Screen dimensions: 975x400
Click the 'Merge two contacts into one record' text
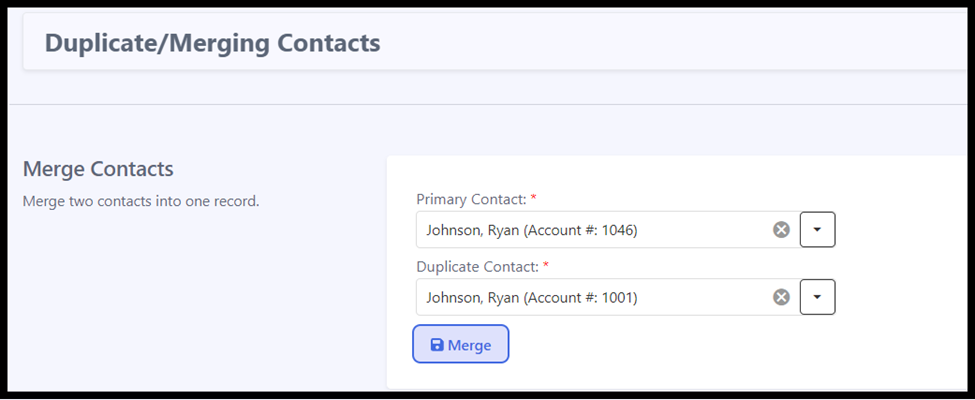[x=141, y=202]
